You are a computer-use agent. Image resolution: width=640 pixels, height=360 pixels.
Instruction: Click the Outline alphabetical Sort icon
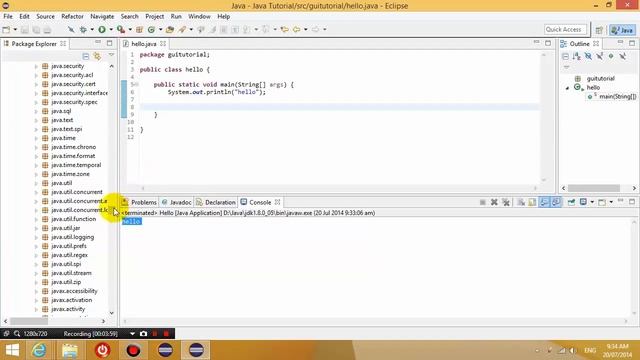(576, 56)
